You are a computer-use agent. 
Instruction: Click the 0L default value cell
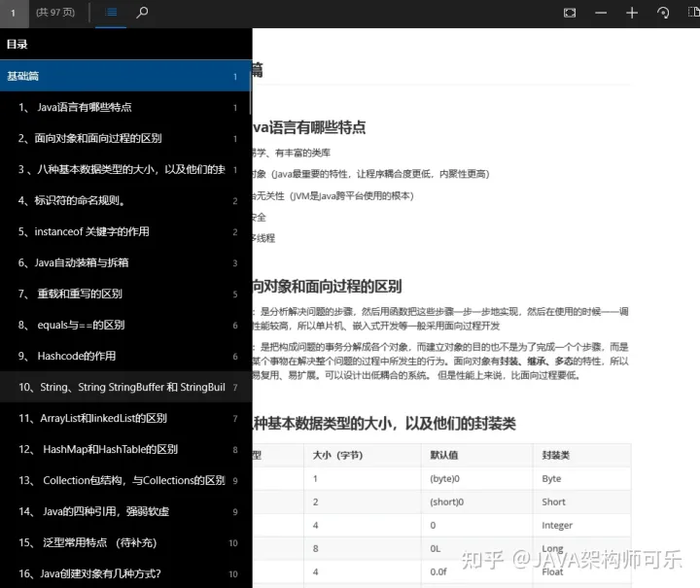436,549
